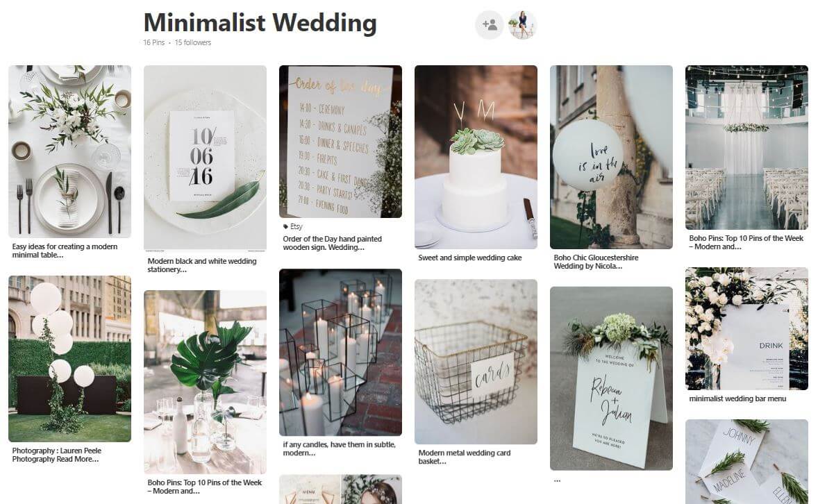818x504 pixels.
Task: Click the add collaborator icon
Action: 490,24
